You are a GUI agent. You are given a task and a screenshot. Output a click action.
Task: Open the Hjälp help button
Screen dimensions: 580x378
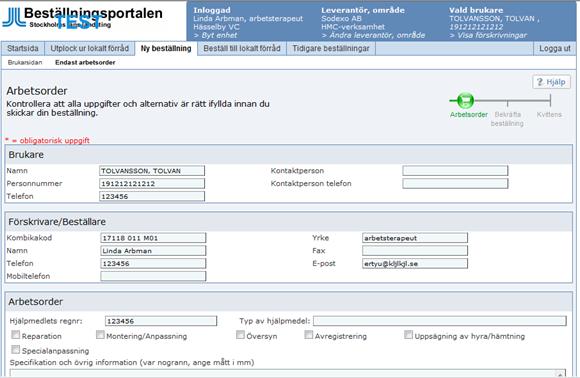(551, 82)
